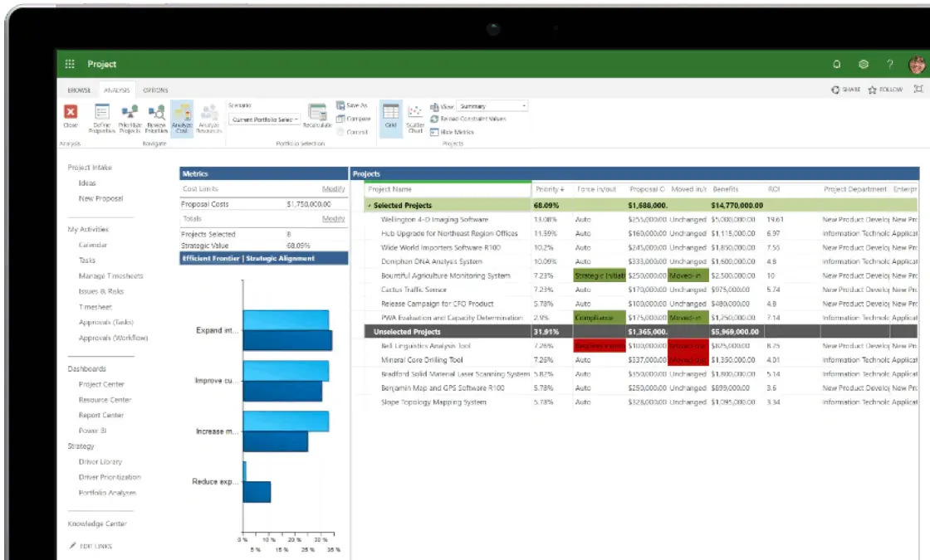The image size is (930, 560).
Task: Open Issues & Risks link
Action: tap(101, 291)
